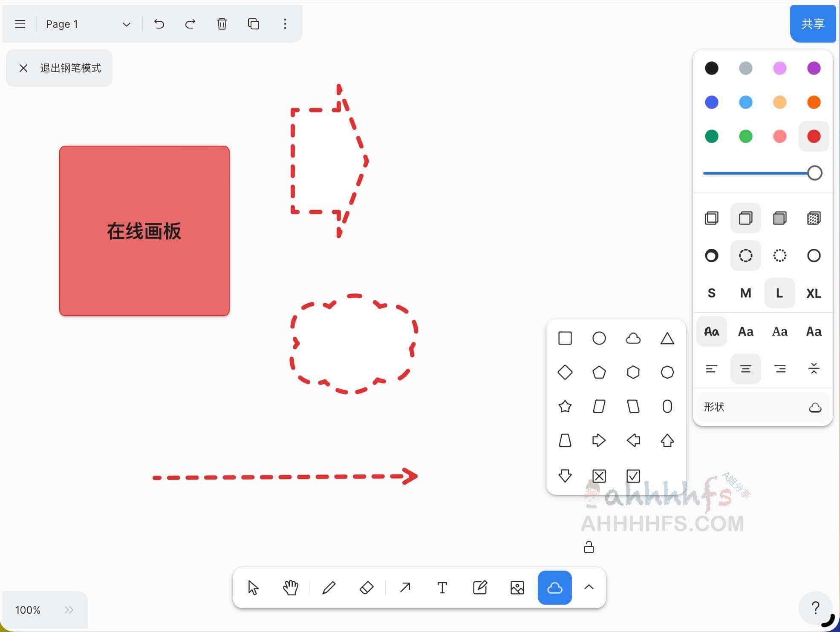
Task: Switch to the Eraser tool
Action: 366,587
